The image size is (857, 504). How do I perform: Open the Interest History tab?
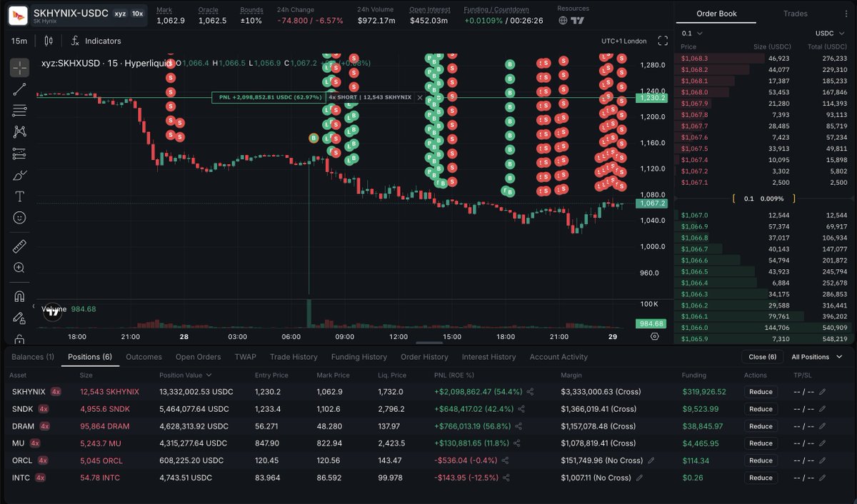pos(488,357)
